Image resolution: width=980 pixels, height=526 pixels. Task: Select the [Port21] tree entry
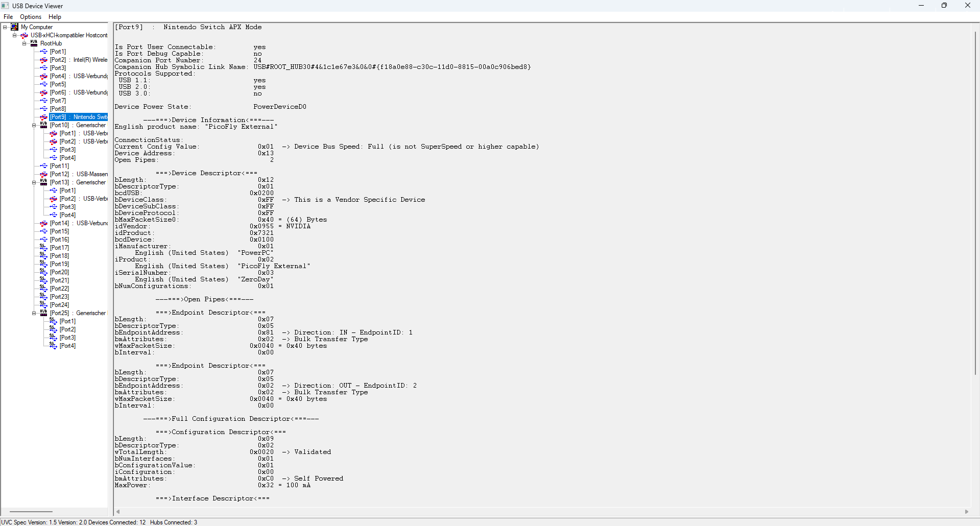coord(59,280)
